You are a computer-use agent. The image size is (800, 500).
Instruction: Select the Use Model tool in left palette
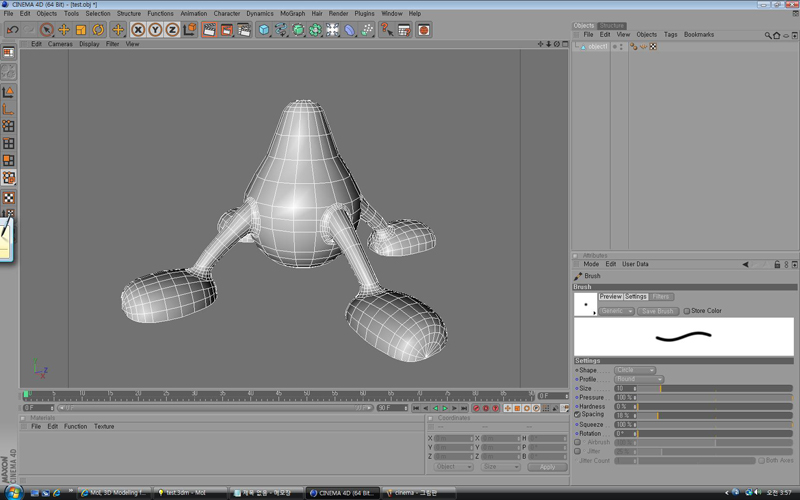(x=9, y=92)
